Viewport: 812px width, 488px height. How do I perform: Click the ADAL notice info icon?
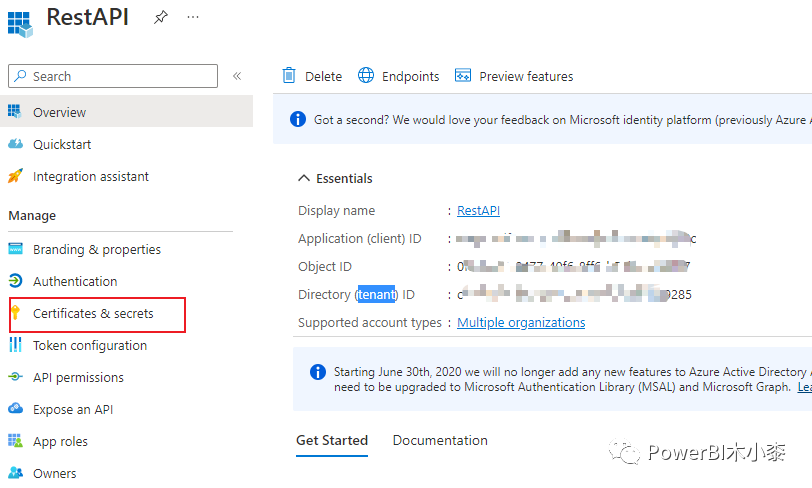pyautogui.click(x=317, y=372)
